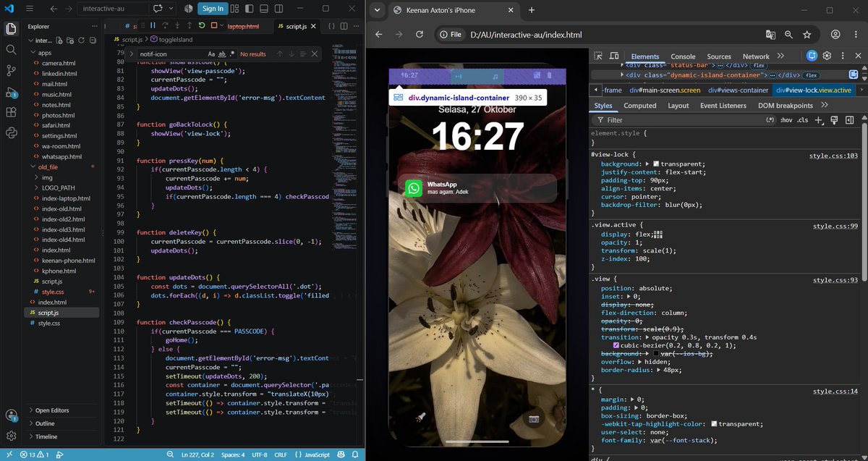Open the Explorer view in VS Code activity bar
The width and height of the screenshot is (868, 461).
click(x=11, y=29)
